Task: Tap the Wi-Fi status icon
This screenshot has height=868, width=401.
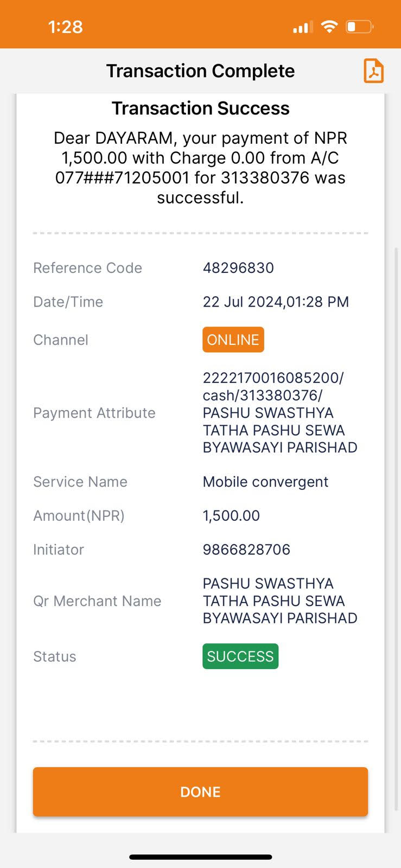Action: (329, 27)
